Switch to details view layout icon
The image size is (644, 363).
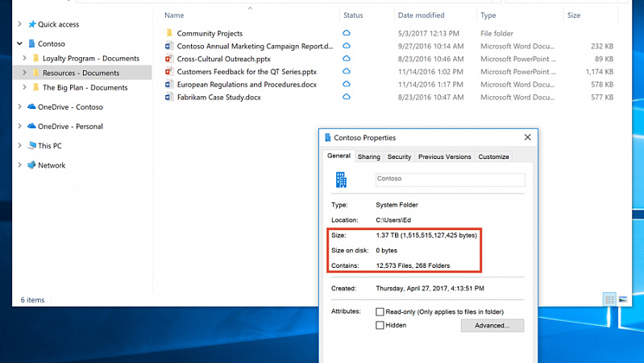(609, 299)
